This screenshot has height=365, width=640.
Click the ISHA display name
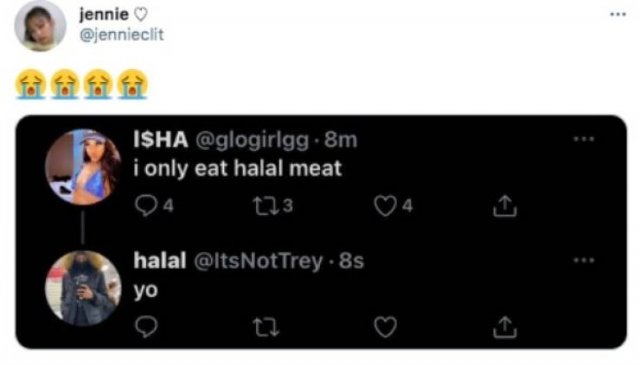[x=161, y=140]
